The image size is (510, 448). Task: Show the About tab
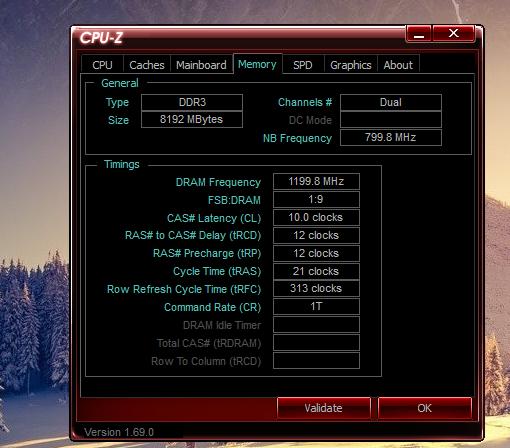coord(398,65)
